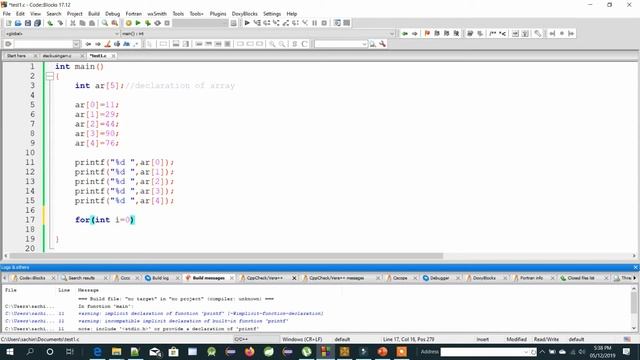The width and height of the screenshot is (640, 360).
Task: Open the Debug menu
Action: click(x=113, y=13)
